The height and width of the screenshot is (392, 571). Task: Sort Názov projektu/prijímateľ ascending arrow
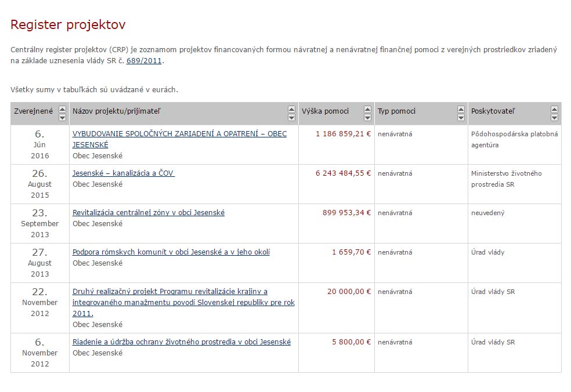tap(291, 109)
